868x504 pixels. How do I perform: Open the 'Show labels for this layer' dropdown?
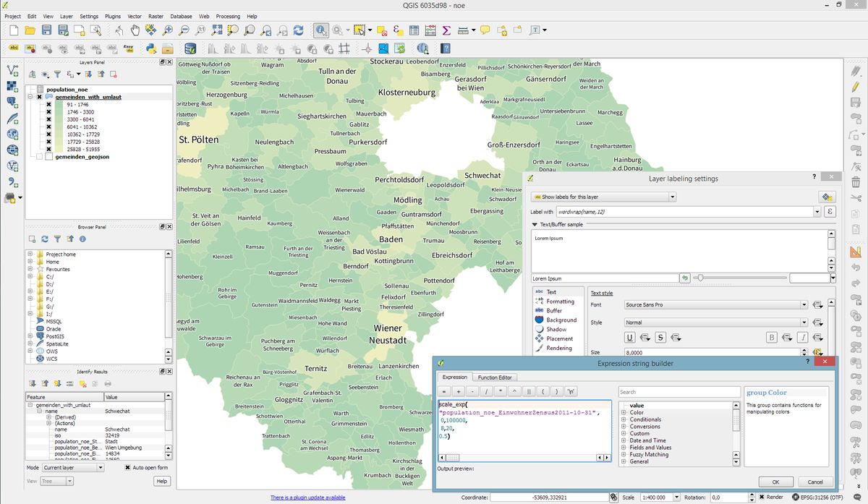pyautogui.click(x=603, y=197)
